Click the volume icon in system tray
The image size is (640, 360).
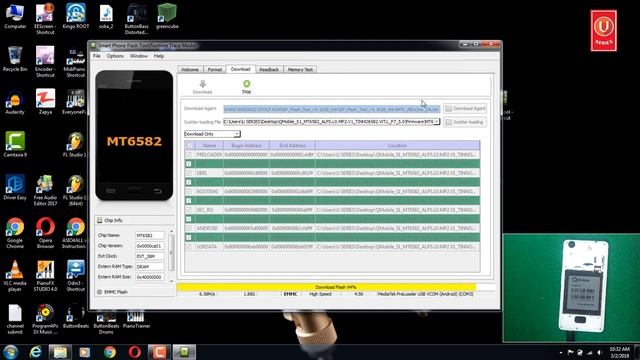click(599, 352)
